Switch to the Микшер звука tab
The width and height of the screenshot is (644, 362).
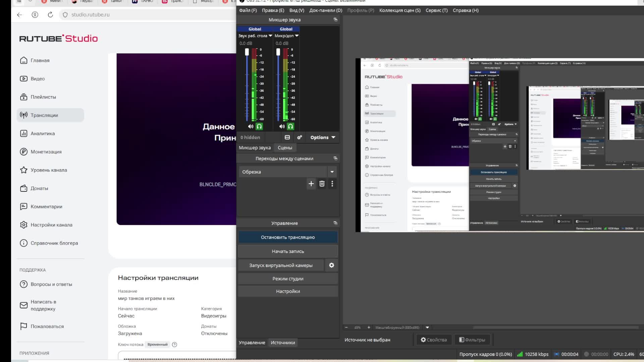coord(255,148)
